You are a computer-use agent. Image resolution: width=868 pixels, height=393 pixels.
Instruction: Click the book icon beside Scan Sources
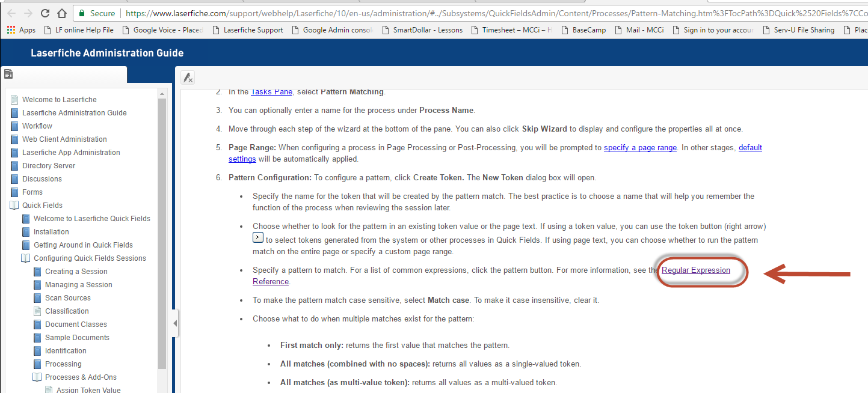[37, 298]
